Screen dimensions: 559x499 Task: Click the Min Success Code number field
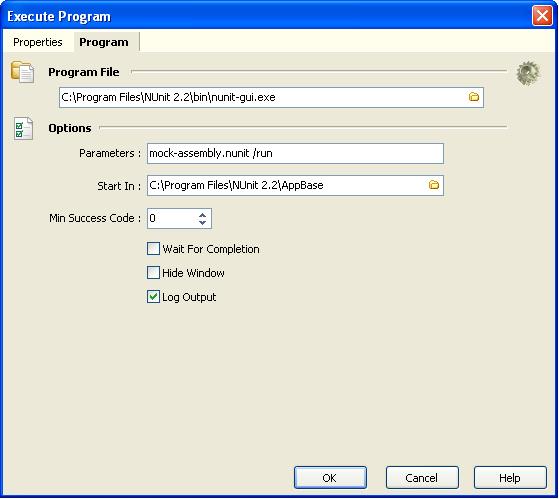point(172,218)
